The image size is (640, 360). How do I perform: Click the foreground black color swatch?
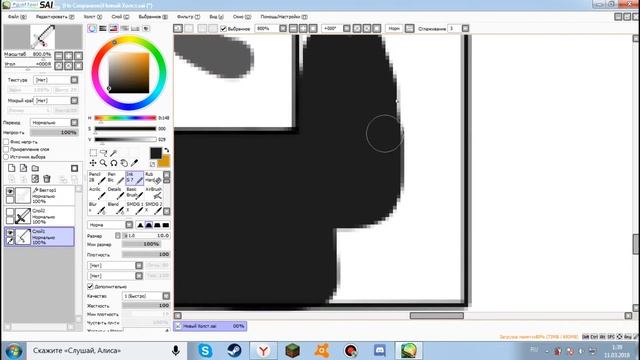156,153
